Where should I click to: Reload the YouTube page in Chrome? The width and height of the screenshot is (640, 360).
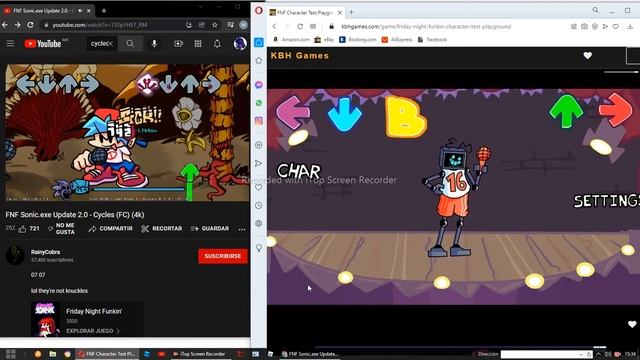coord(30,25)
